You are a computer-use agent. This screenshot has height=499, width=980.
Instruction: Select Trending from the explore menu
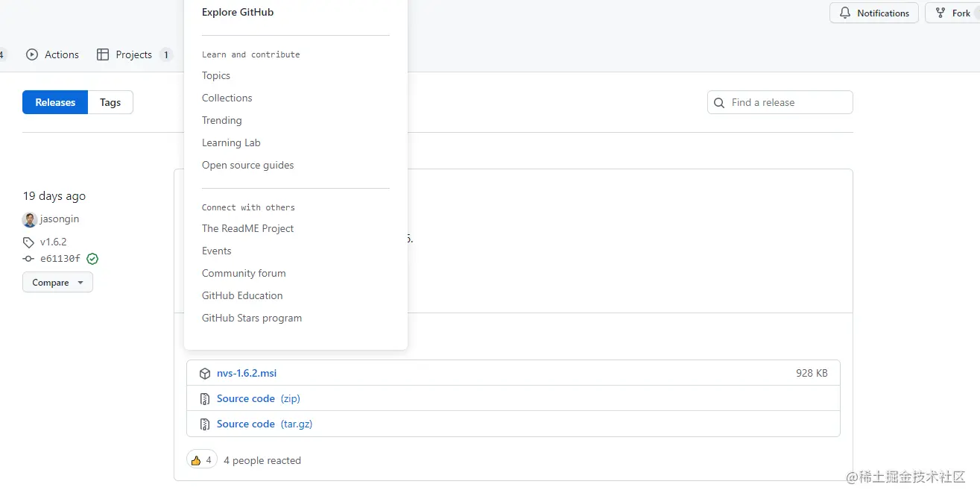222,120
